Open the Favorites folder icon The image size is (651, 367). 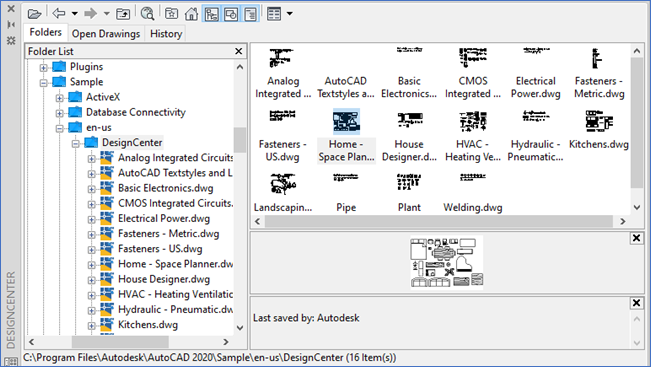point(171,14)
